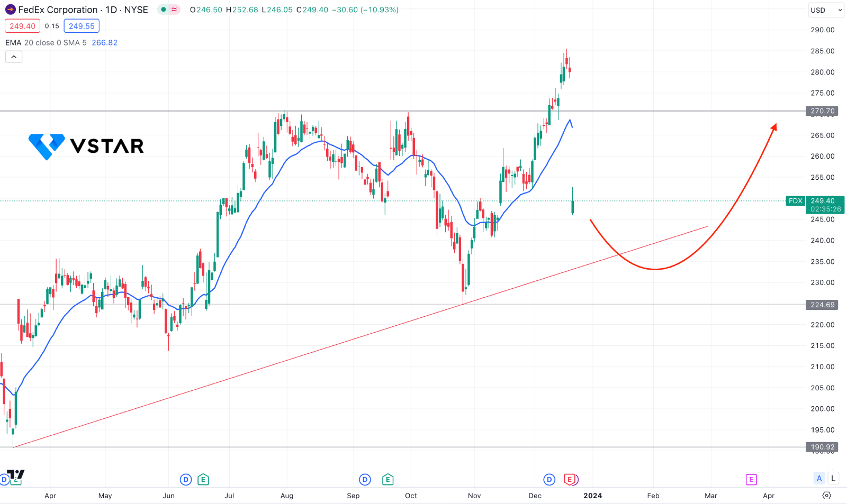Open the red December earnings E marker

[x=570, y=480]
